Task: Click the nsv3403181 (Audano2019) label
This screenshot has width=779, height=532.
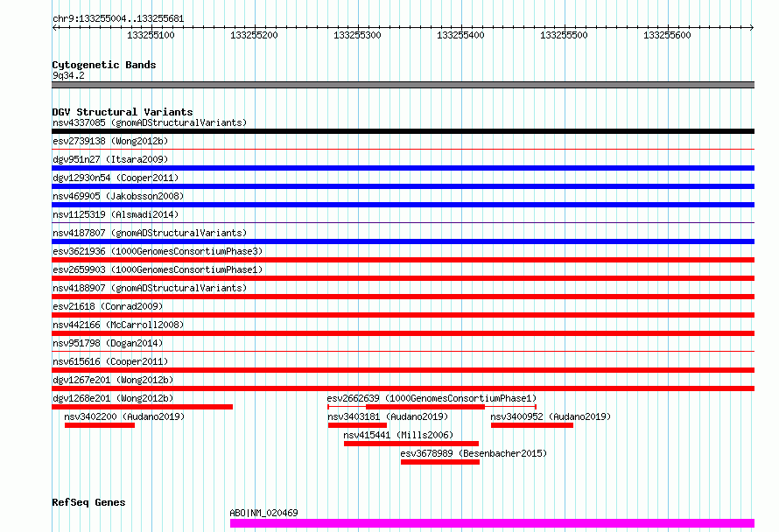Action: [388, 416]
